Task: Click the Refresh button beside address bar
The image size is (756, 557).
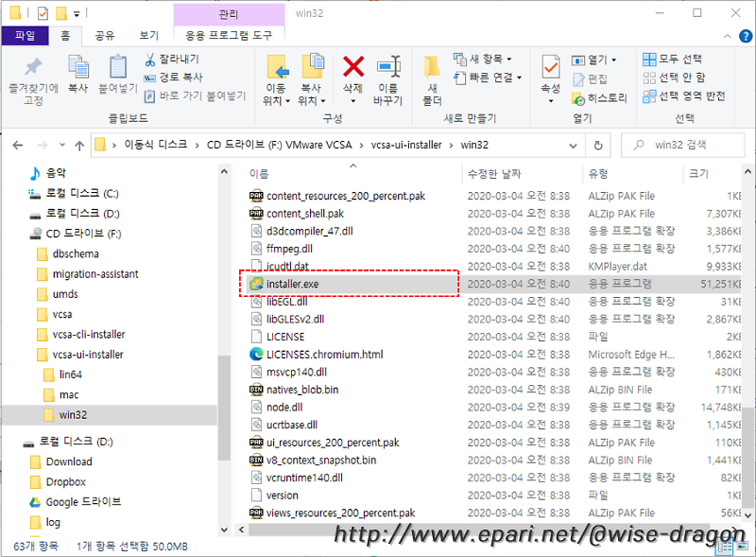Action: pos(598,146)
